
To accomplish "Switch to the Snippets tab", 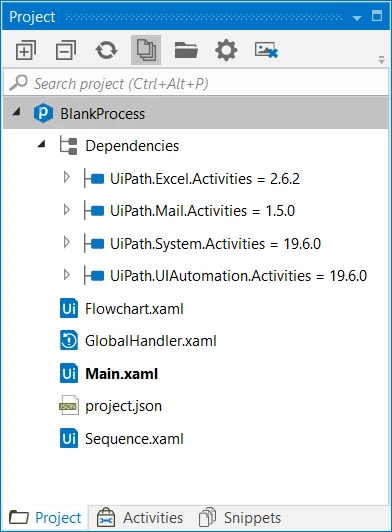I will [x=240, y=518].
